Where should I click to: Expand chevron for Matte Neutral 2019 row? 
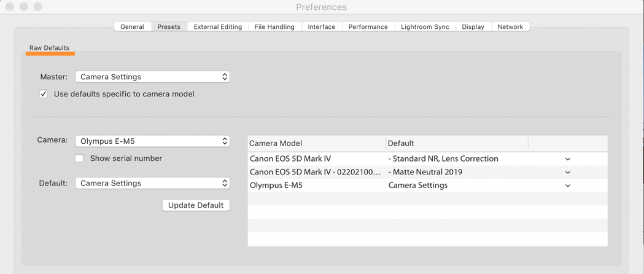[x=568, y=173]
